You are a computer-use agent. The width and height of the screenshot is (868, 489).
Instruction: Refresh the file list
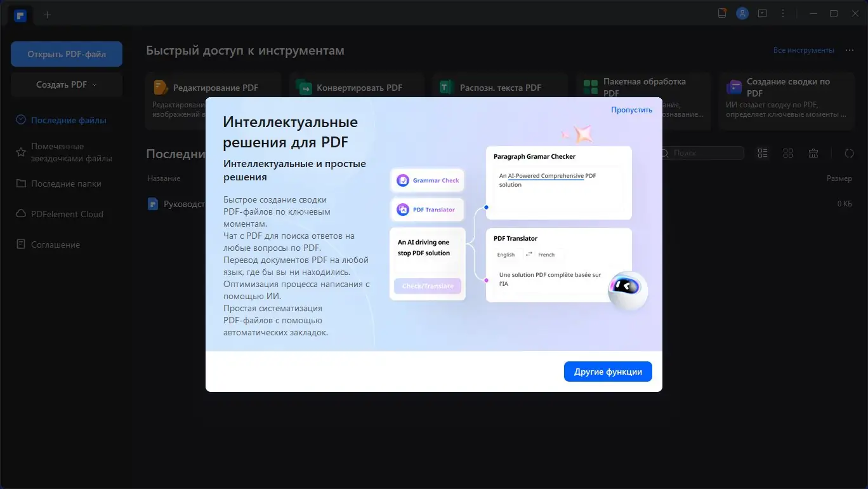point(849,152)
